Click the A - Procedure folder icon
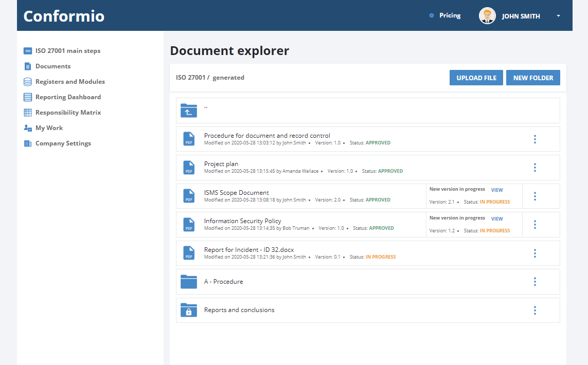Viewport: 588px width, 365px height. click(189, 281)
